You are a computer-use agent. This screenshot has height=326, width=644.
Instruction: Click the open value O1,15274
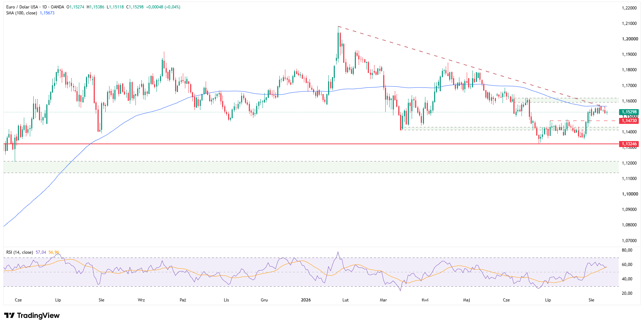[x=75, y=7]
